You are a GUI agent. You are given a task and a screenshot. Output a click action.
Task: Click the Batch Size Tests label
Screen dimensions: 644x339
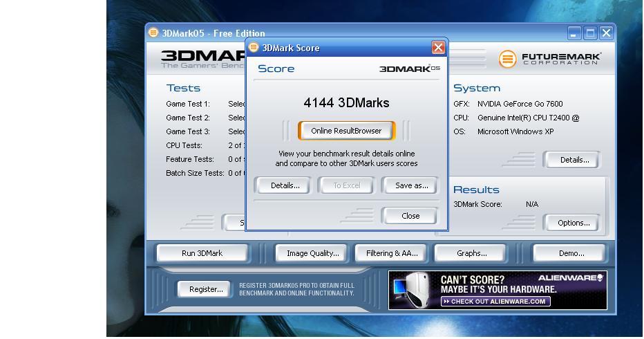click(195, 173)
